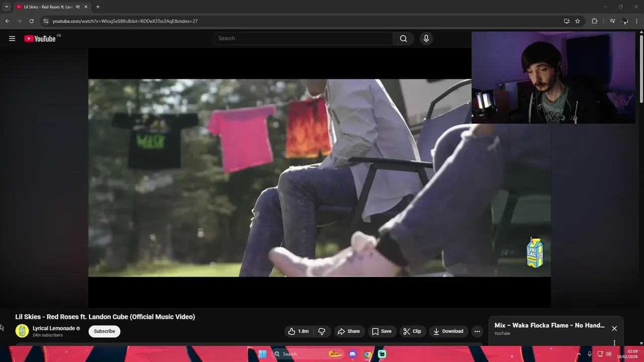
Task: Open more actions ellipsis under video
Action: 477,331
